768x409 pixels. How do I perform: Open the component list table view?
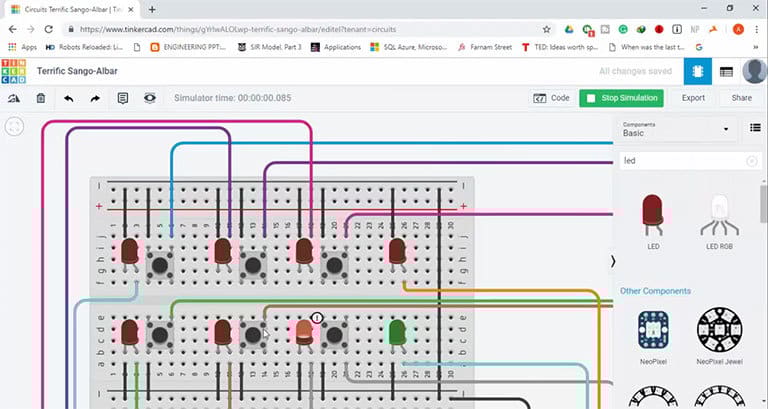(726, 71)
